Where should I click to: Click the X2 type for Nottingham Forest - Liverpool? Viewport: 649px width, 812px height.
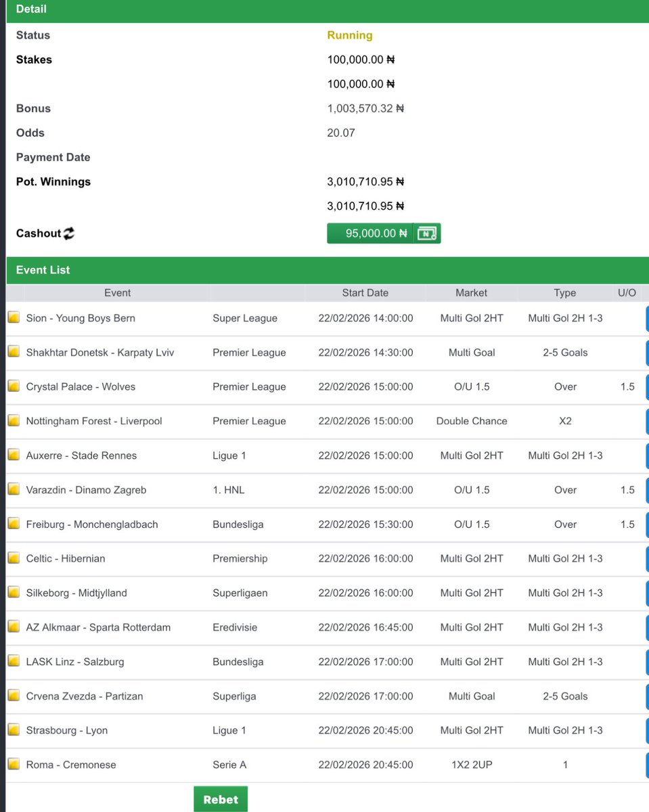pyautogui.click(x=565, y=421)
